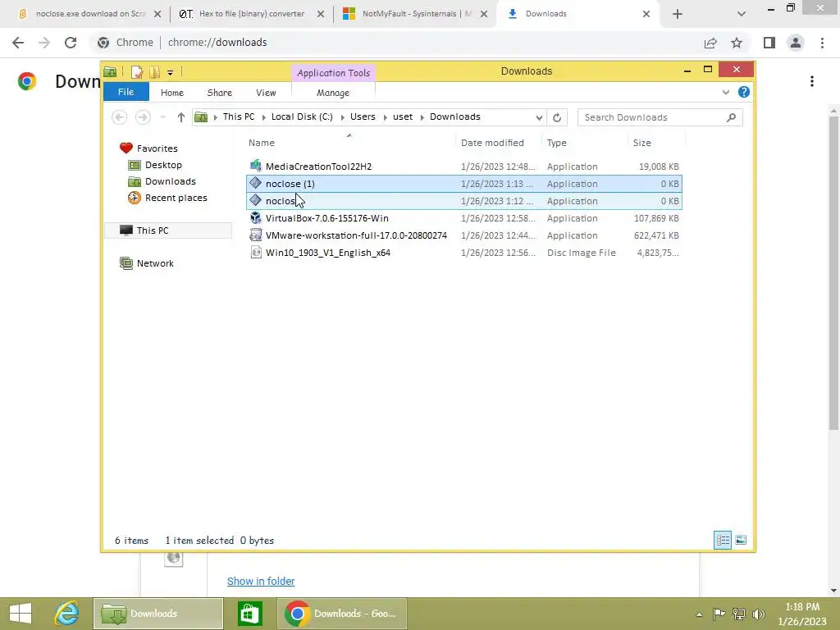Bookmark this page with the star icon

tap(737, 43)
